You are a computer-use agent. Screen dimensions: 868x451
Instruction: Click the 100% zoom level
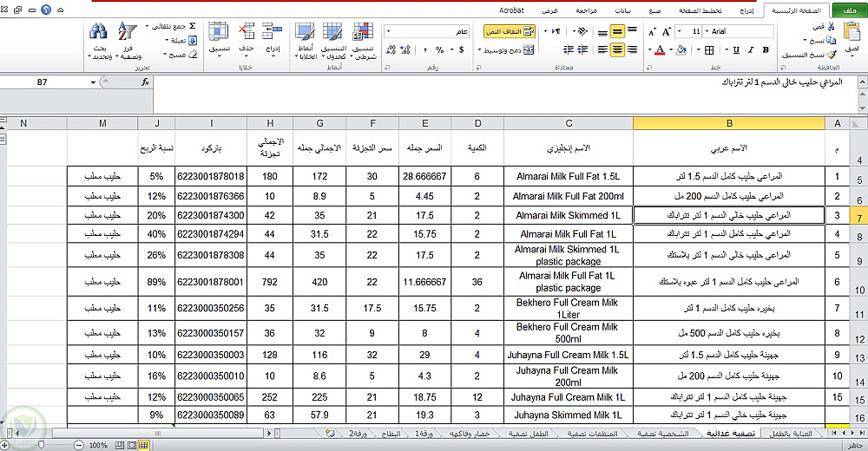(99, 445)
